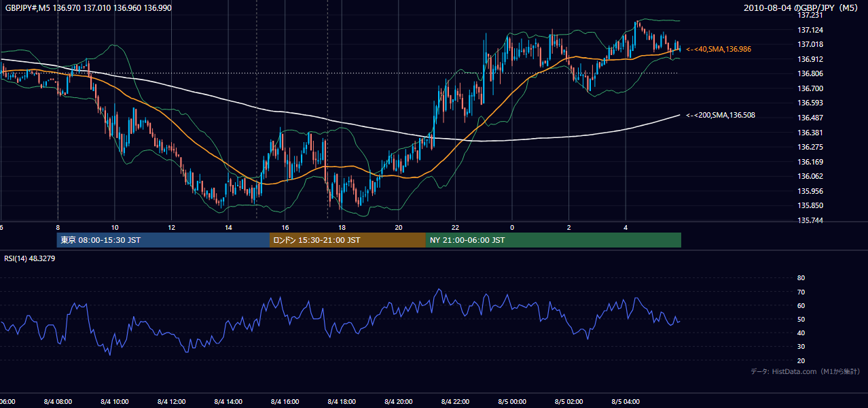Click price axis value 136.912
The width and height of the screenshot is (868, 408).
tap(810, 59)
